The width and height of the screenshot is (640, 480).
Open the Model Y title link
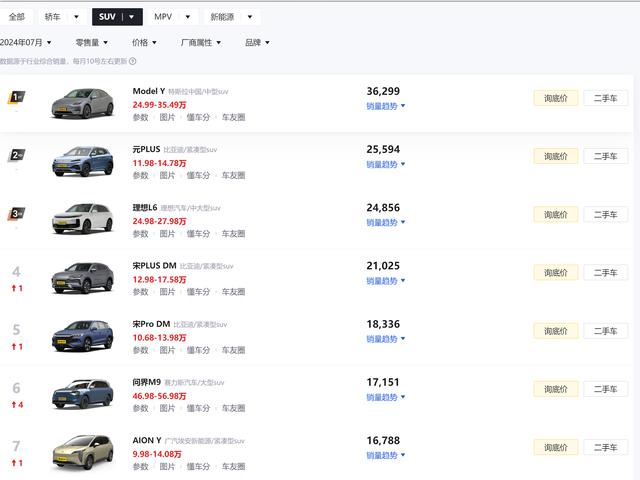[149, 91]
